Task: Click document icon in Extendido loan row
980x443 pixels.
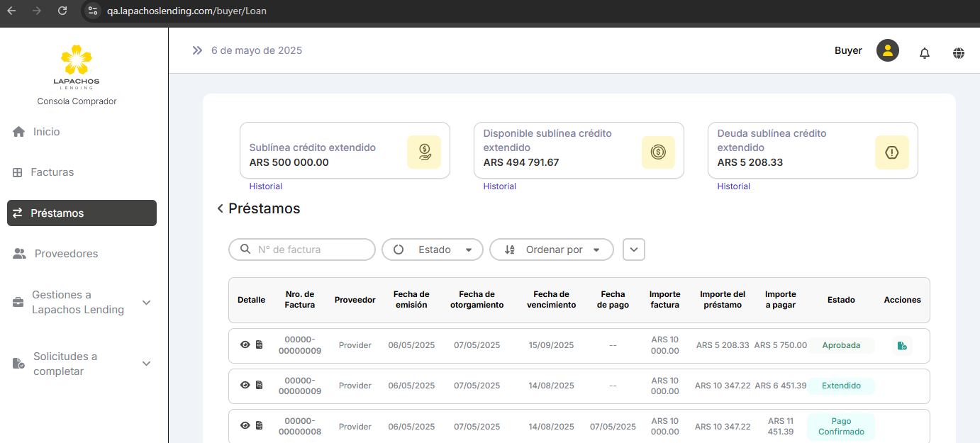Action: tap(259, 386)
